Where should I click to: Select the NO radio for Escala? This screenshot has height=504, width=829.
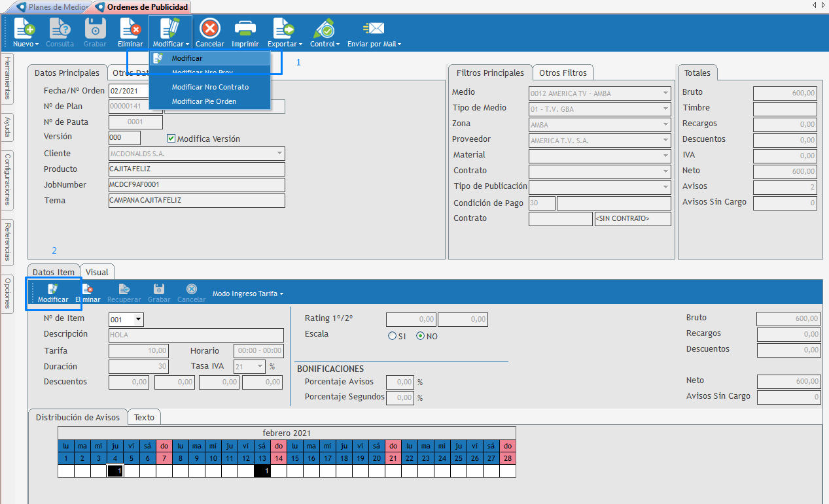click(x=421, y=336)
